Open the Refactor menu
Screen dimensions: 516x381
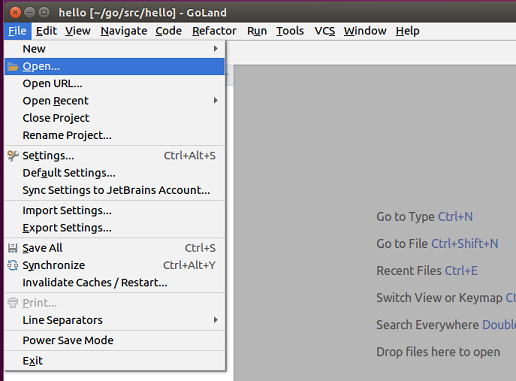[214, 31]
